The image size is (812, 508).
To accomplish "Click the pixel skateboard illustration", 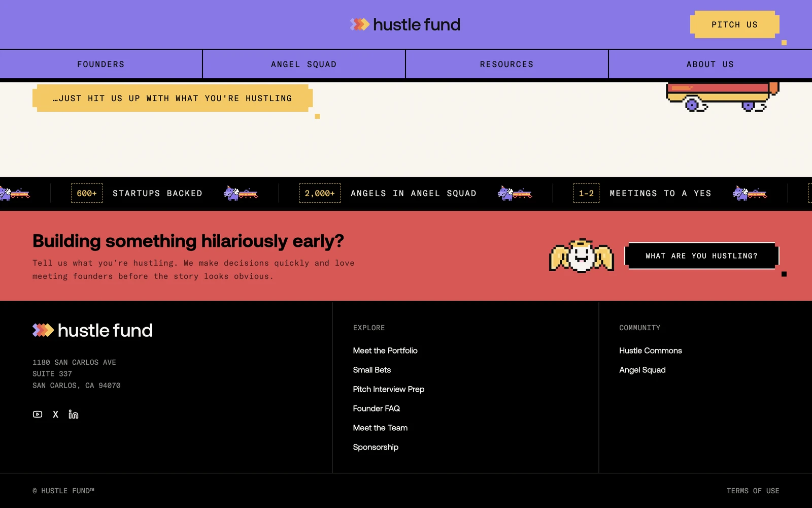I will 723,97.
